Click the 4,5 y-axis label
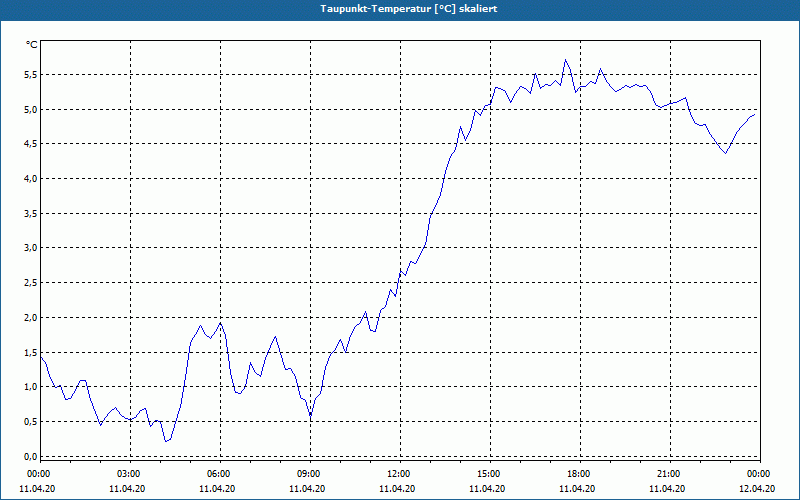The height and width of the screenshot is (500, 800). tap(31, 144)
